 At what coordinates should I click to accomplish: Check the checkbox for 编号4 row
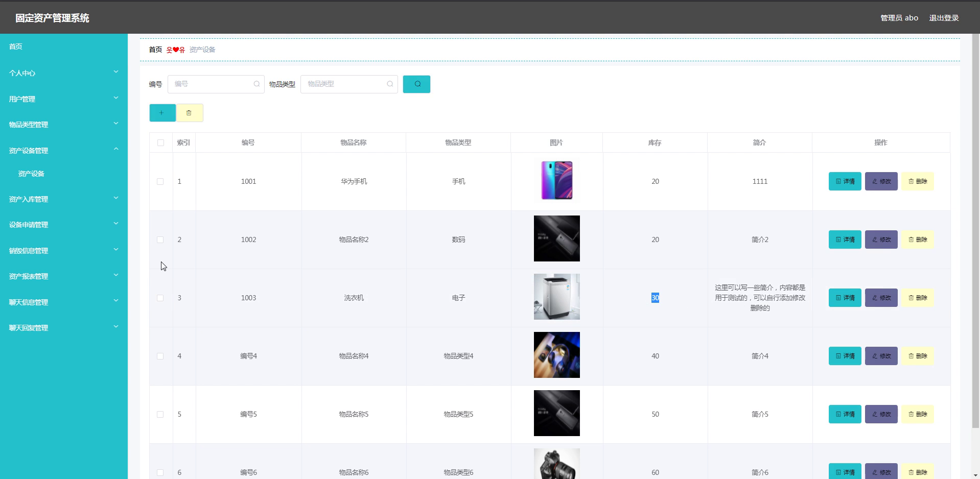coord(160,356)
